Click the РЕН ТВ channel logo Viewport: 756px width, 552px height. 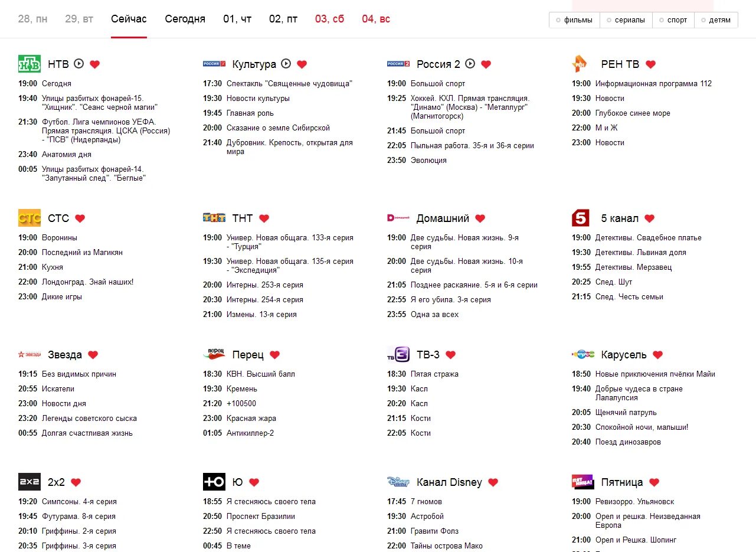click(x=580, y=64)
